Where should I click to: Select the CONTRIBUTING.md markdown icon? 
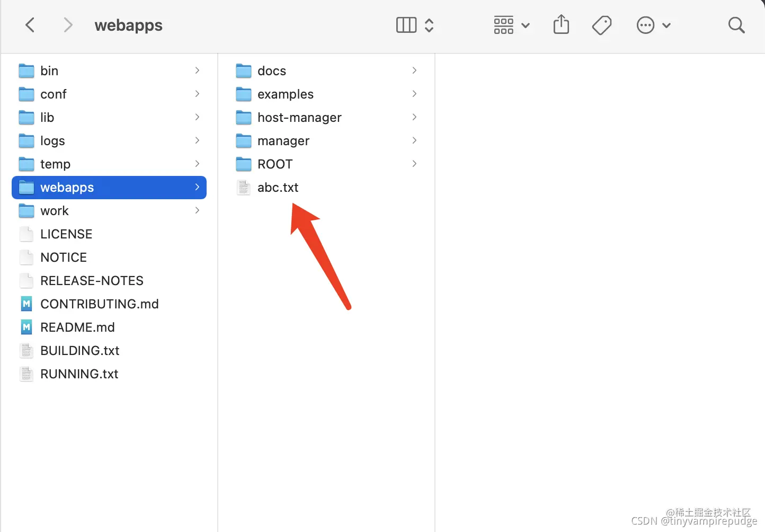coord(26,304)
